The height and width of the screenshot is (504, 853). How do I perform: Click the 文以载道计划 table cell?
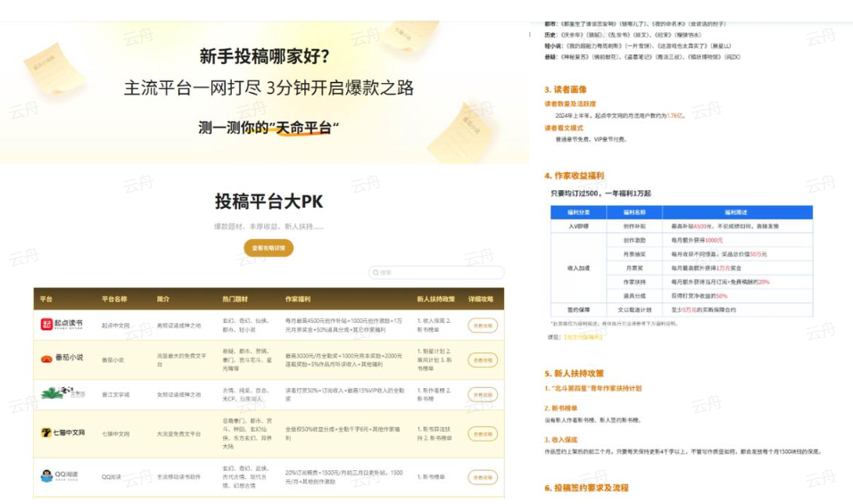coord(634,310)
